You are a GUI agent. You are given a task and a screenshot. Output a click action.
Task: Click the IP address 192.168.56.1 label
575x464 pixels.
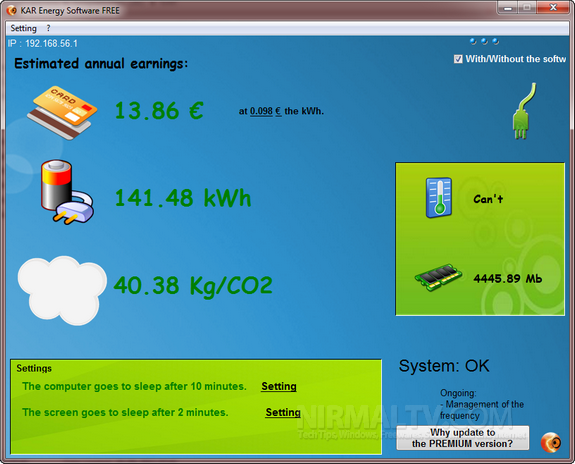[43, 44]
